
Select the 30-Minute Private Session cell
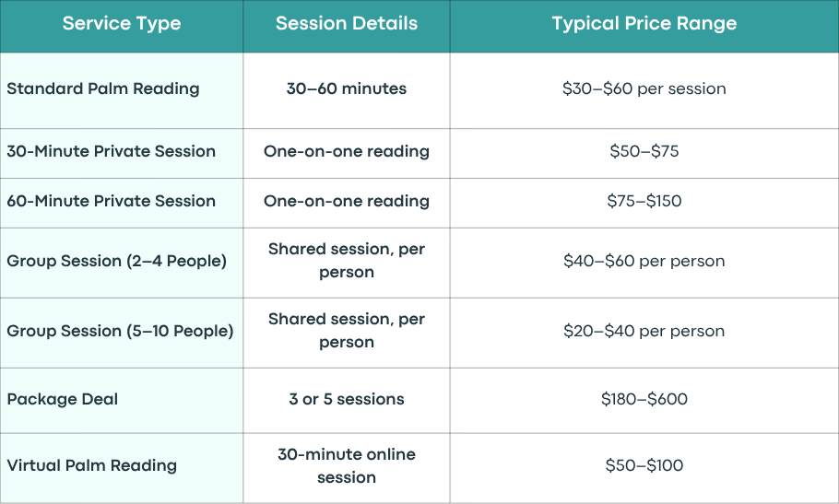pyautogui.click(x=122, y=153)
